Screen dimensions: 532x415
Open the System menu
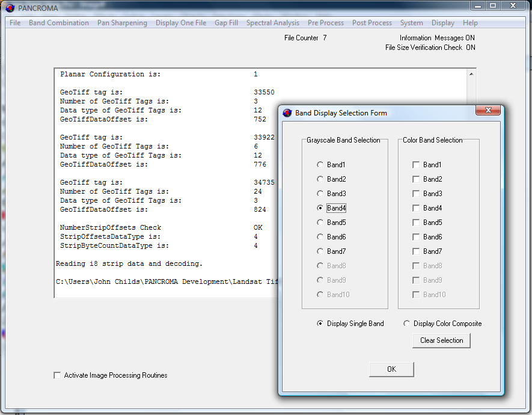coord(412,23)
